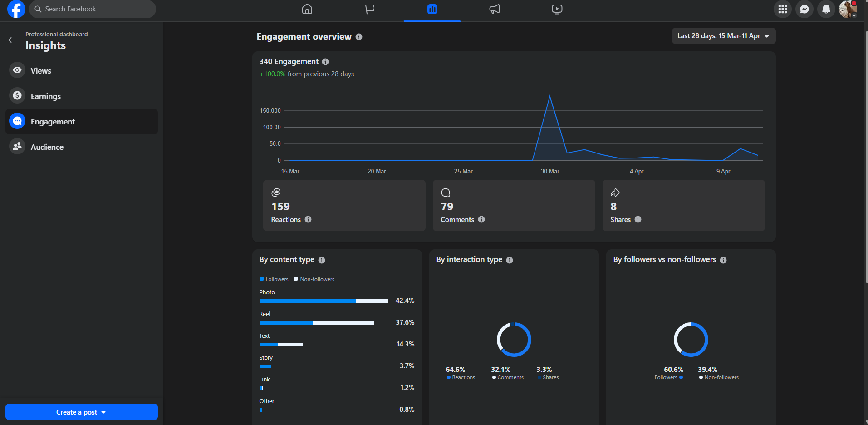Open the Messenger icon
Viewport: 868px width, 425px height.
804,9
